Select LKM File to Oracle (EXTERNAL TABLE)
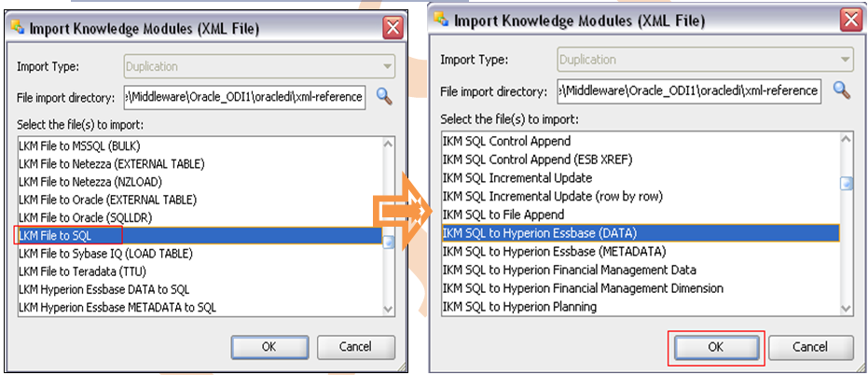The height and width of the screenshot is (375, 868). pyautogui.click(x=200, y=200)
